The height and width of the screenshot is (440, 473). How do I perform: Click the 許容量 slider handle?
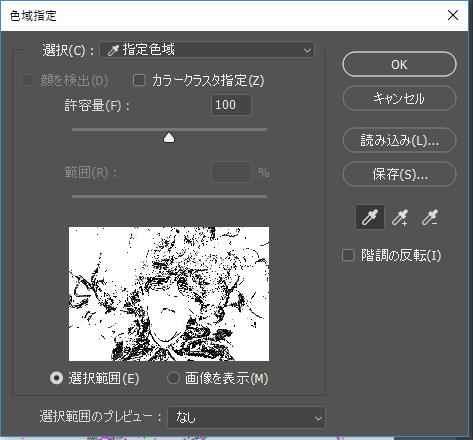click(169, 137)
